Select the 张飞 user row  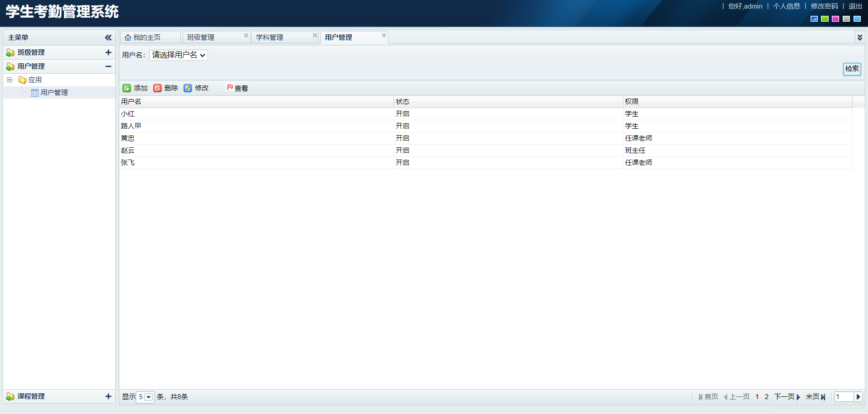click(486, 163)
